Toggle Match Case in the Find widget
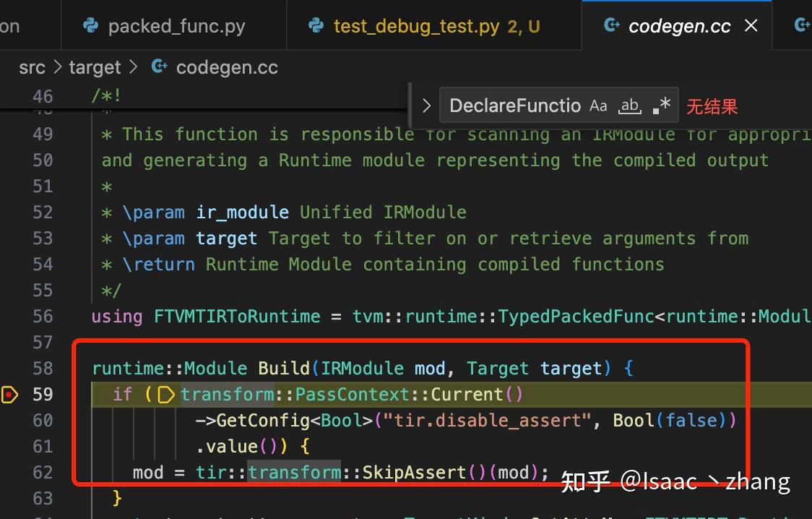The image size is (812, 519). [x=598, y=106]
